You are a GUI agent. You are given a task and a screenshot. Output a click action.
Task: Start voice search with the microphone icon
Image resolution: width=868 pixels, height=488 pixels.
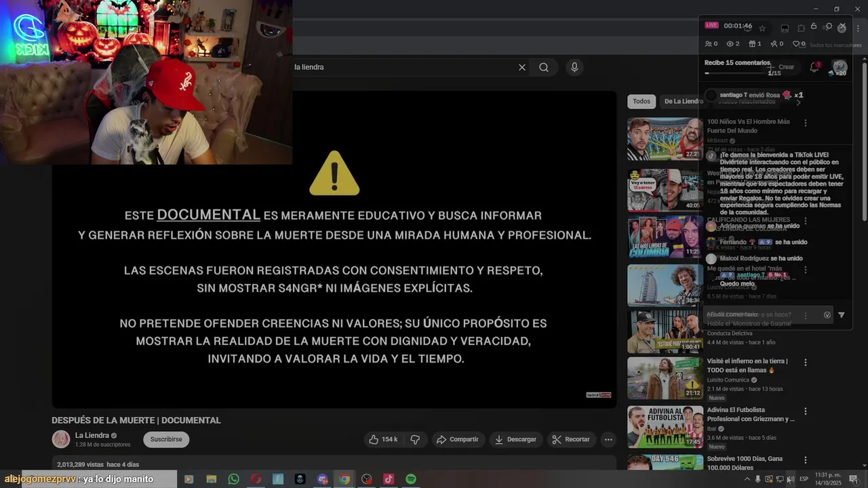click(x=574, y=67)
